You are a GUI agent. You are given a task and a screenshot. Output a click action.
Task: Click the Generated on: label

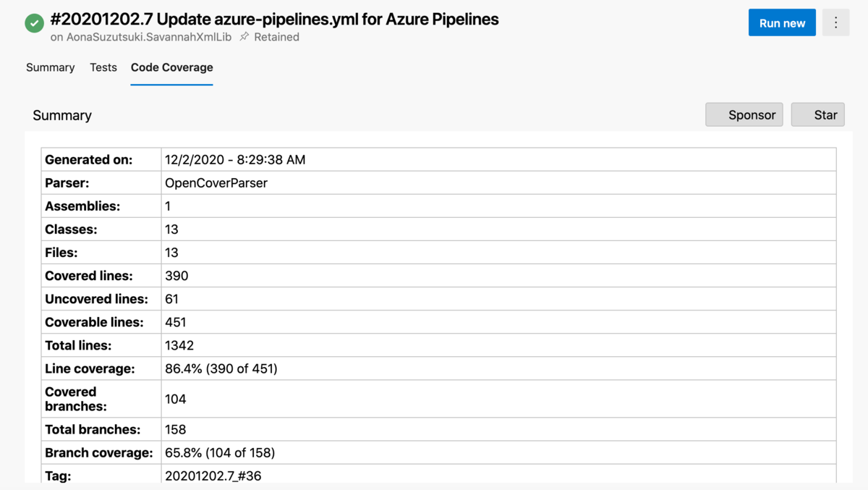[x=89, y=160]
